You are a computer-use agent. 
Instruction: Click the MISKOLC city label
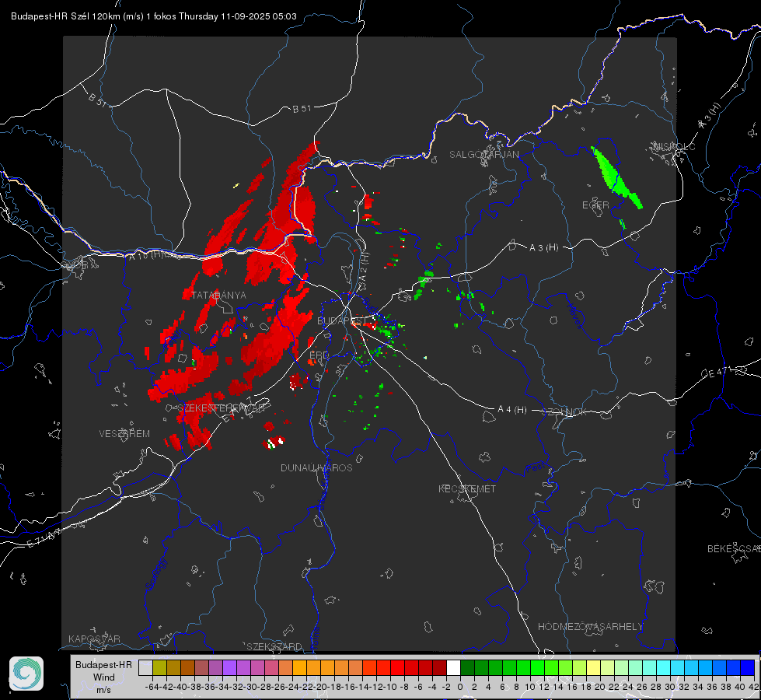click(674, 147)
